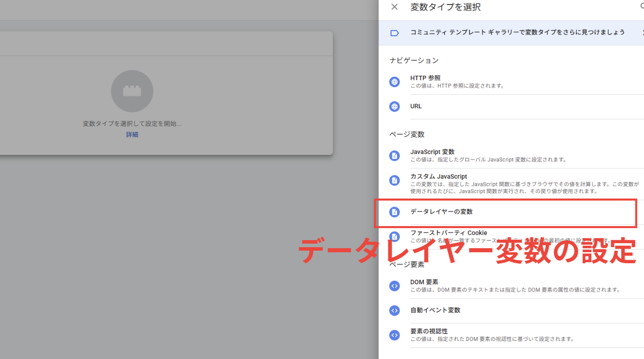Select 自動イベント変数 variable type
The height and width of the screenshot is (359, 644).
[x=517, y=310]
